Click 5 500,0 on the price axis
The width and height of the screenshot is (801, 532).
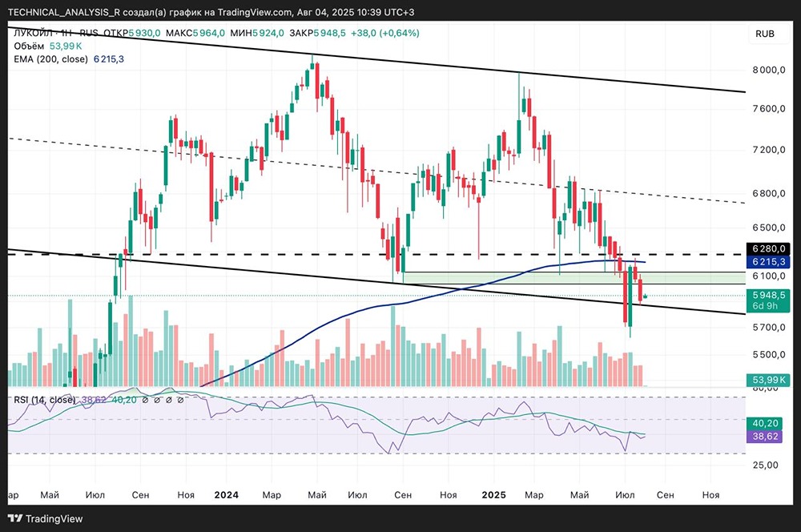coord(769,354)
